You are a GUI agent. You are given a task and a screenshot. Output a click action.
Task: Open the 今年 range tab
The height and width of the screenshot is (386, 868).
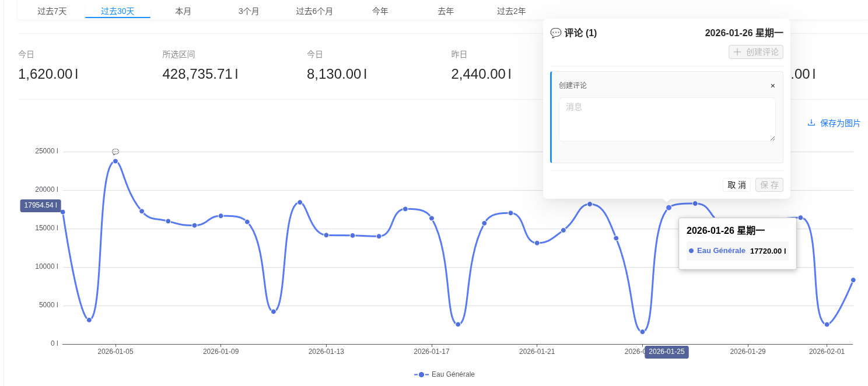click(x=380, y=11)
